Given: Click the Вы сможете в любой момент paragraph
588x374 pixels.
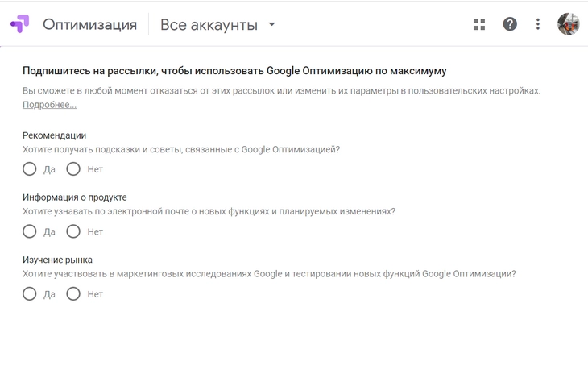Looking at the screenshot, I should click(x=281, y=90).
